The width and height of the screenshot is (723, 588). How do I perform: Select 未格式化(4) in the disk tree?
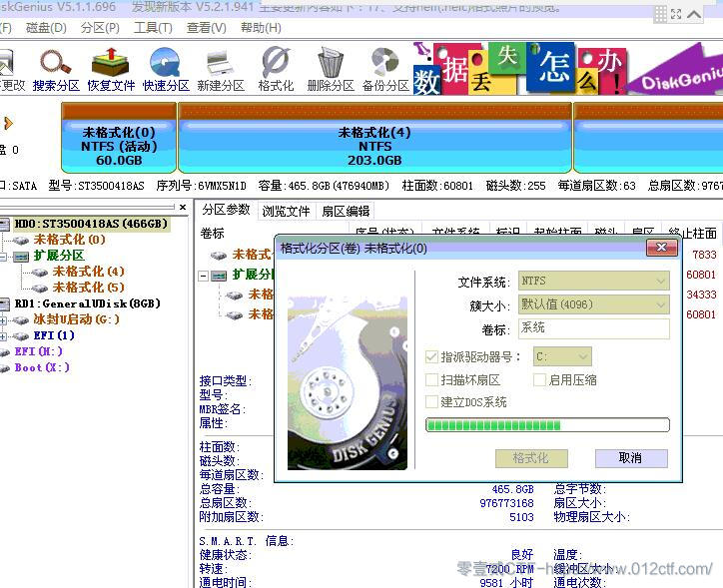coord(89,272)
